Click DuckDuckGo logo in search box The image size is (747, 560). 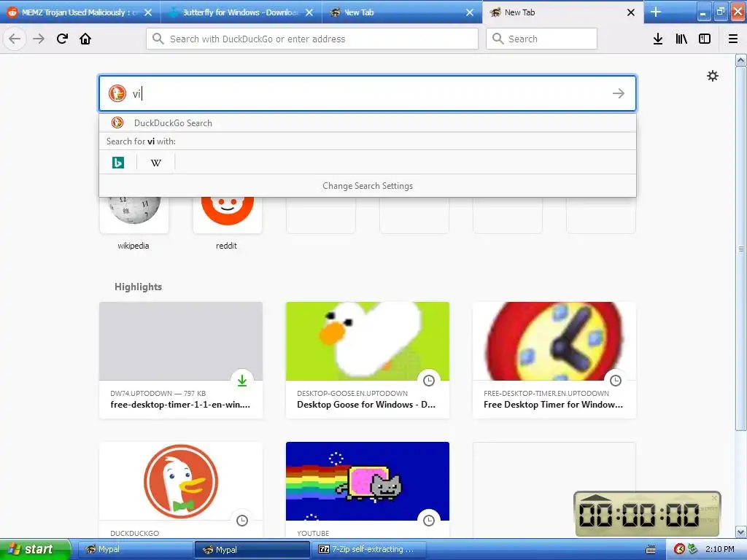pos(117,93)
